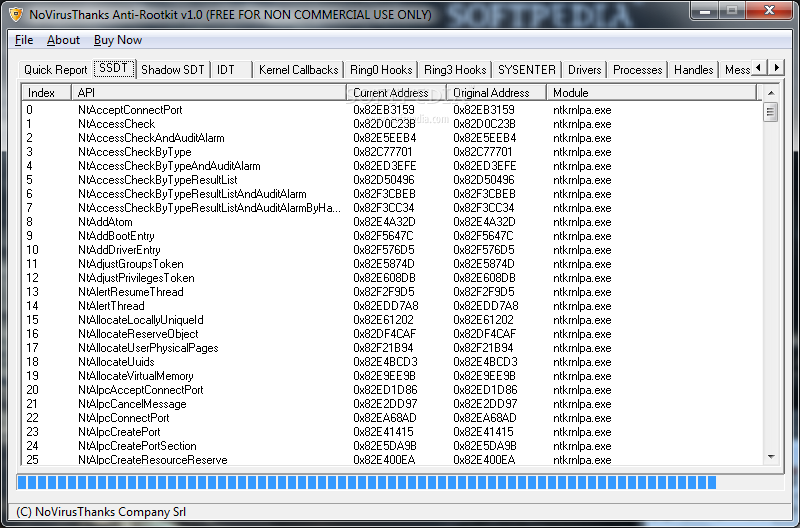This screenshot has height=528, width=800.
Task: Click the copyright NoVirusThanks Company Srl status text
Action: pyautogui.click(x=101, y=512)
